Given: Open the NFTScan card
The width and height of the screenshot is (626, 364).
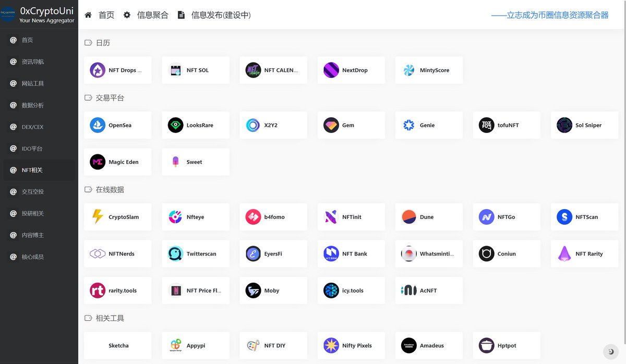Looking at the screenshot, I should point(584,217).
